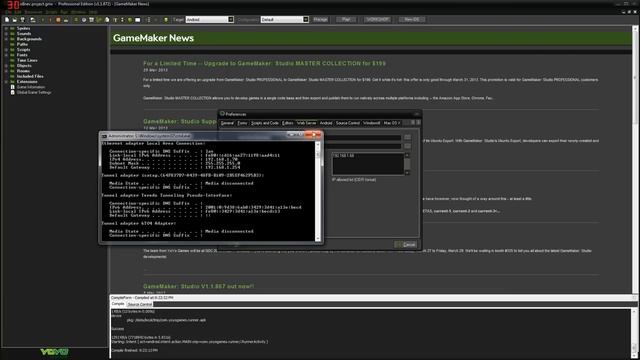
Task: Click the browse button beside second Preferences field
Action: [407, 146]
